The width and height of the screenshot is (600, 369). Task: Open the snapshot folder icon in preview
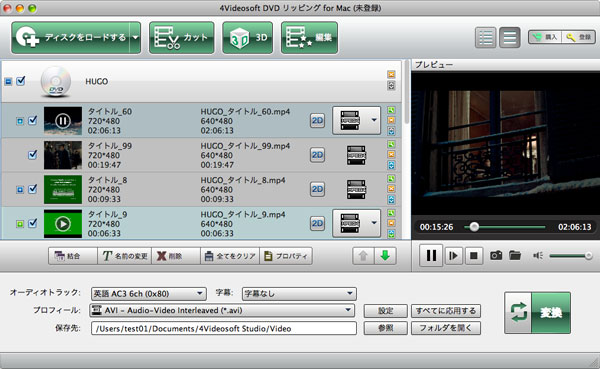[515, 255]
